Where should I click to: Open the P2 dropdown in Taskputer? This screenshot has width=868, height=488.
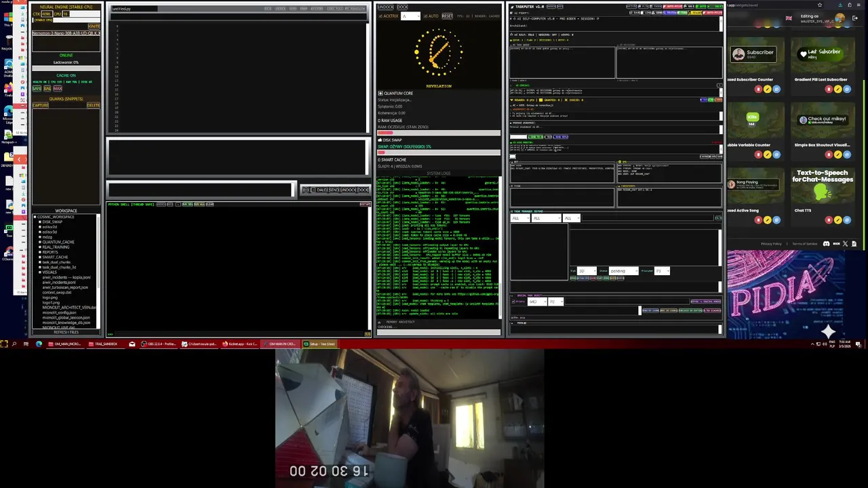[556, 302]
